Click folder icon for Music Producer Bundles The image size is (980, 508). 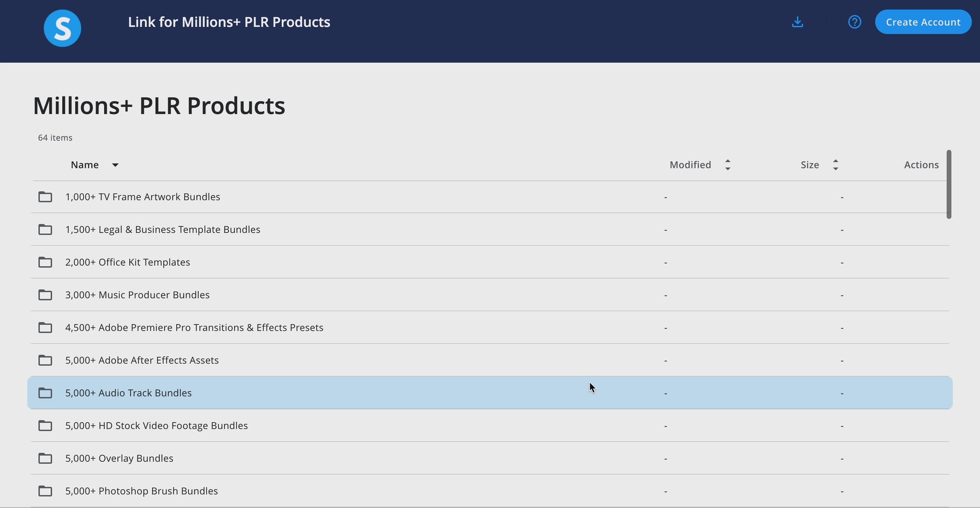click(45, 295)
